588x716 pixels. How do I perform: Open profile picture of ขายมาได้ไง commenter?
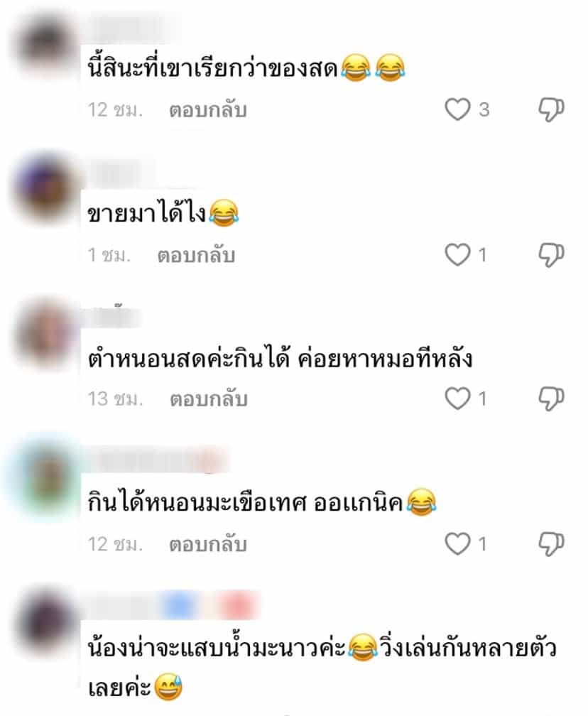tap(44, 190)
